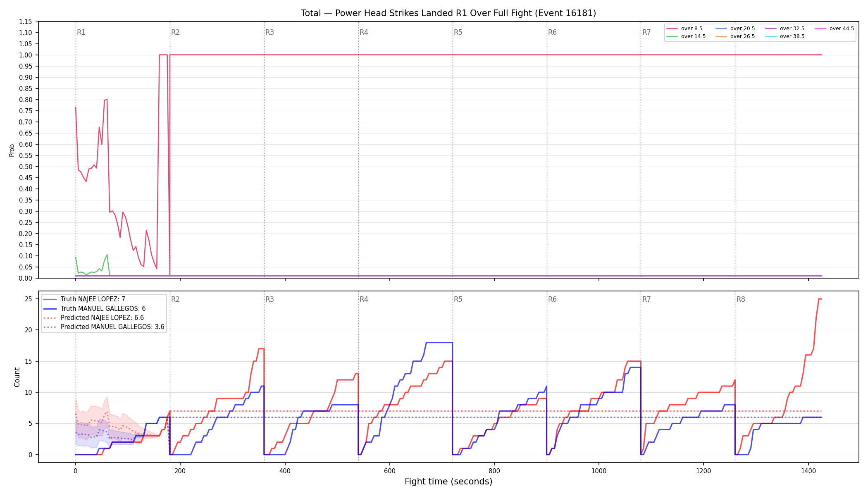Click the 200 tick on time axis
The height and width of the screenshot is (496, 868).
click(x=180, y=471)
